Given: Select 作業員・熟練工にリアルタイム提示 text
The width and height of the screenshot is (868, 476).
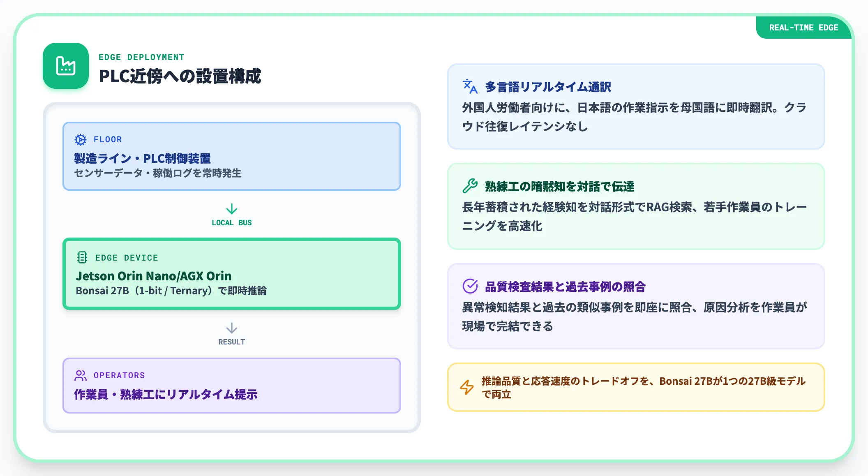Looking at the screenshot, I should click(x=166, y=394).
